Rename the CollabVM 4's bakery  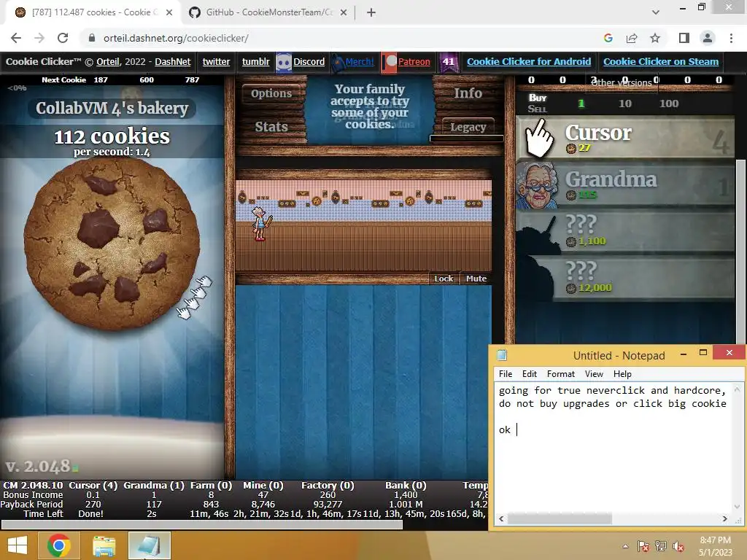[112, 108]
